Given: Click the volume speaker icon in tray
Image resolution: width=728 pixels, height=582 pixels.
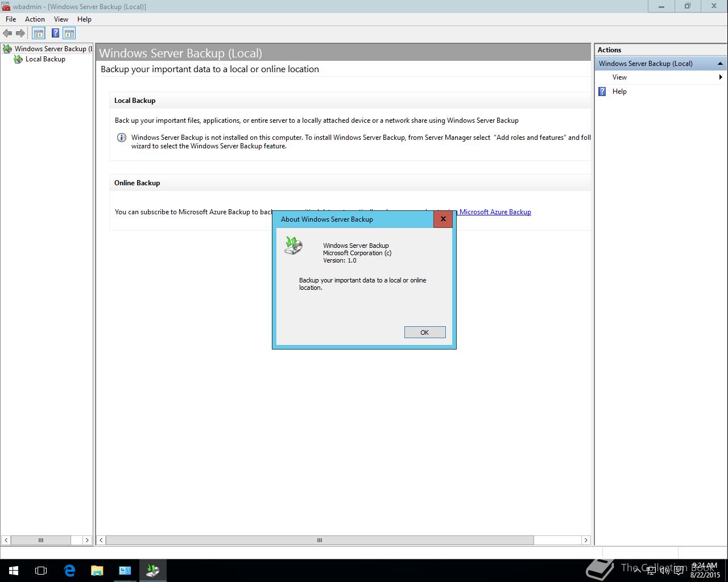Looking at the screenshot, I should [664, 571].
